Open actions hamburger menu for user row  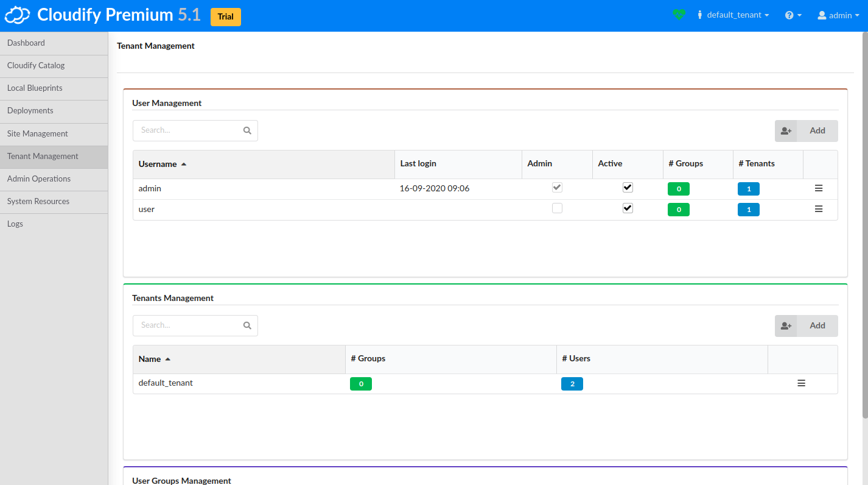(819, 209)
